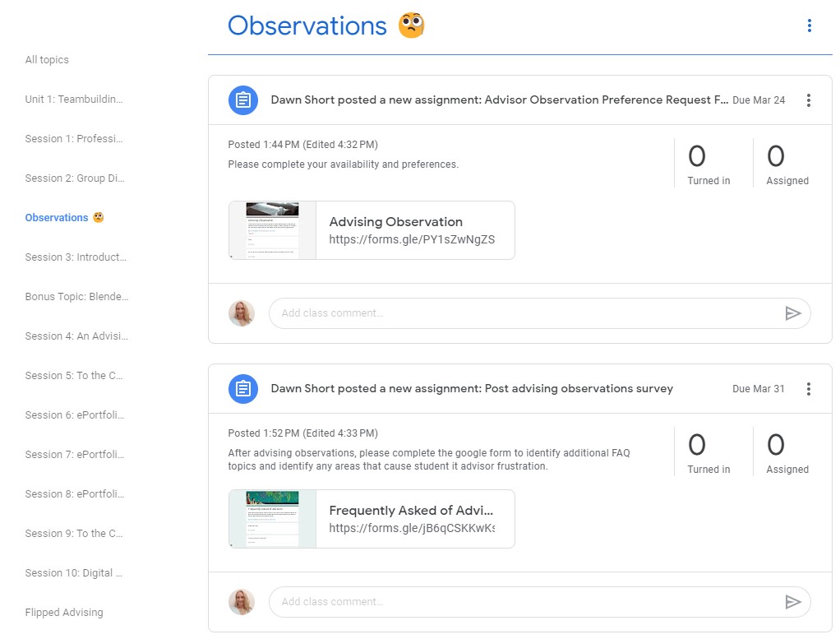Send the class comment on first assignment
The height and width of the screenshot is (639, 840).
pos(792,313)
